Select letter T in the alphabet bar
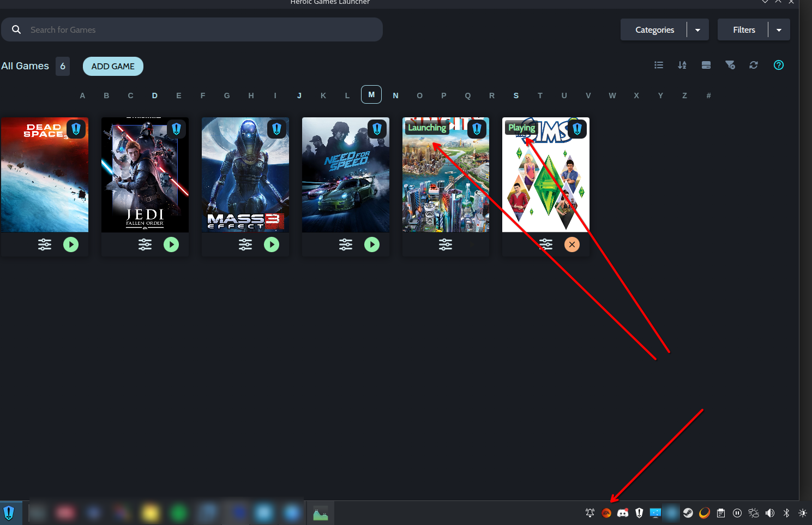812x525 pixels. click(540, 96)
